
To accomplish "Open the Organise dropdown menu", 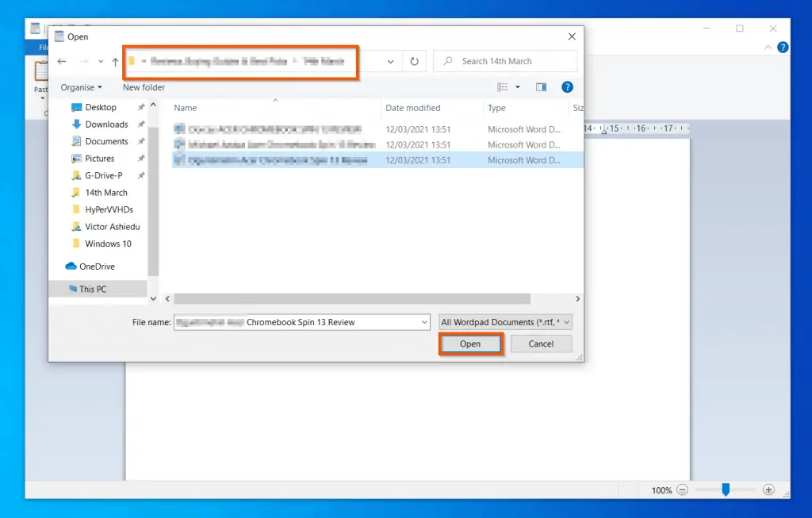I will [82, 87].
